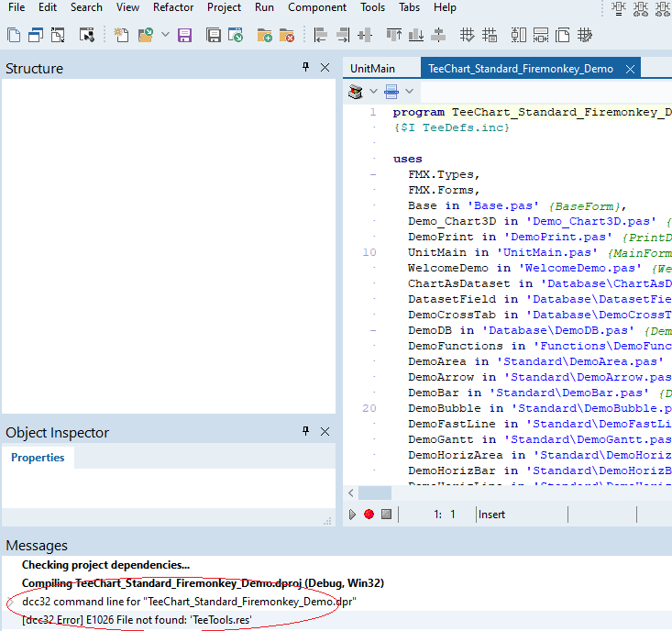Screen dimensions: 672x631
Task: Align top edges toolbar icon
Action: pyautogui.click(x=394, y=35)
